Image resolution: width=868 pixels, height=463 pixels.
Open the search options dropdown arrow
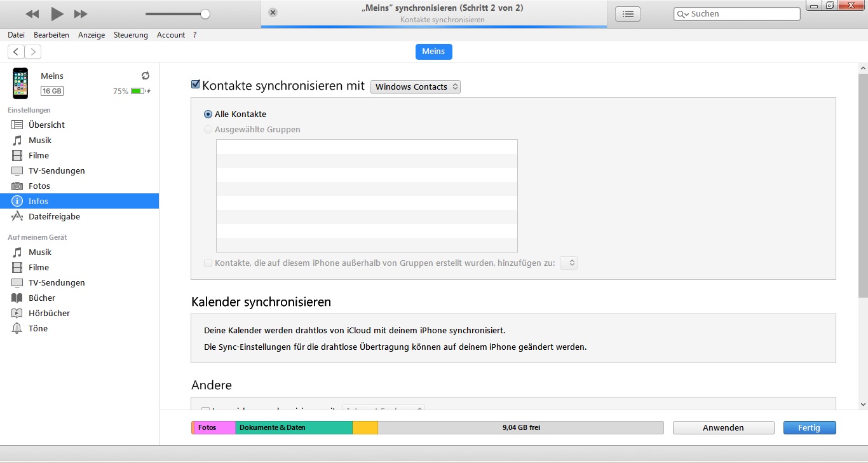683,14
